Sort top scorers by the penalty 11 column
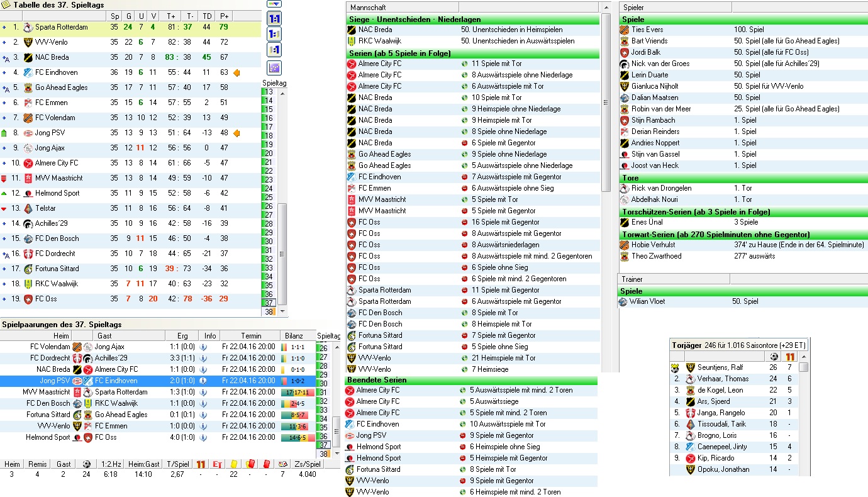The width and height of the screenshot is (868, 497). click(x=790, y=357)
